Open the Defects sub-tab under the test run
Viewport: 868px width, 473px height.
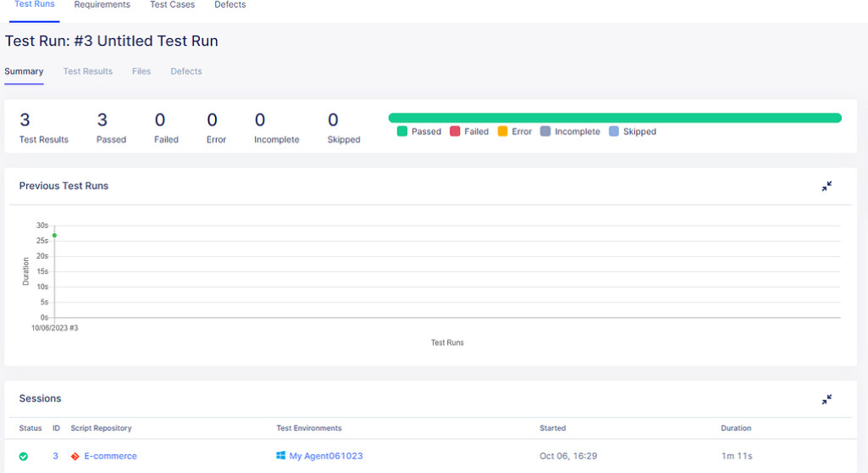[x=186, y=71]
